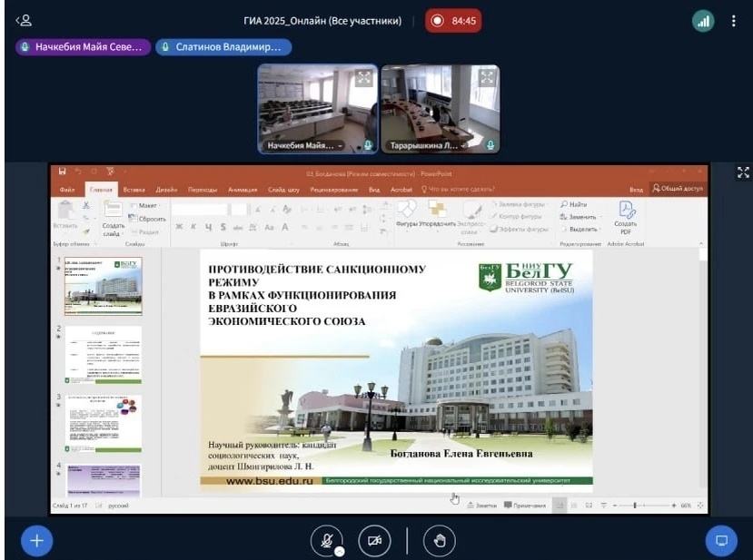The width and height of the screenshot is (753, 560).
Task: Click zoom in plus in status bar
Action: 674,506
